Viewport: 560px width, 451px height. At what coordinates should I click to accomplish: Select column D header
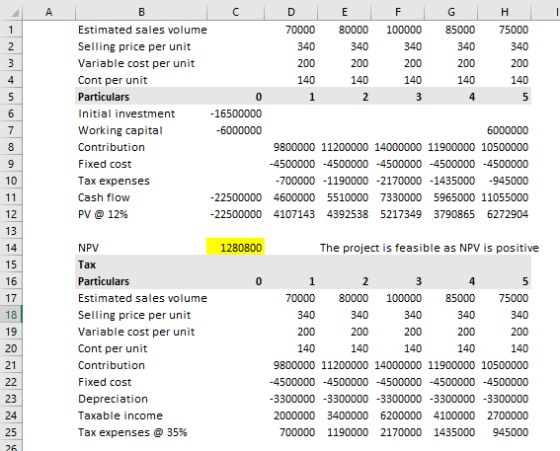tap(291, 12)
